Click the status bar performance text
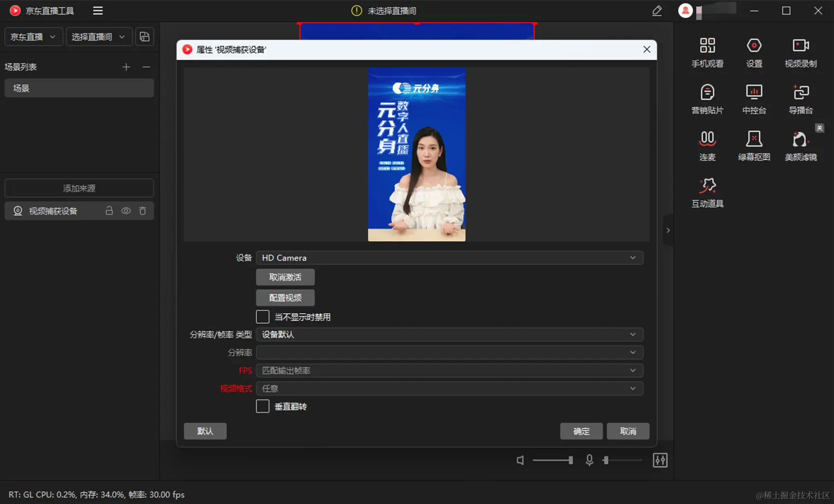The width and height of the screenshot is (834, 504). pyautogui.click(x=96, y=494)
